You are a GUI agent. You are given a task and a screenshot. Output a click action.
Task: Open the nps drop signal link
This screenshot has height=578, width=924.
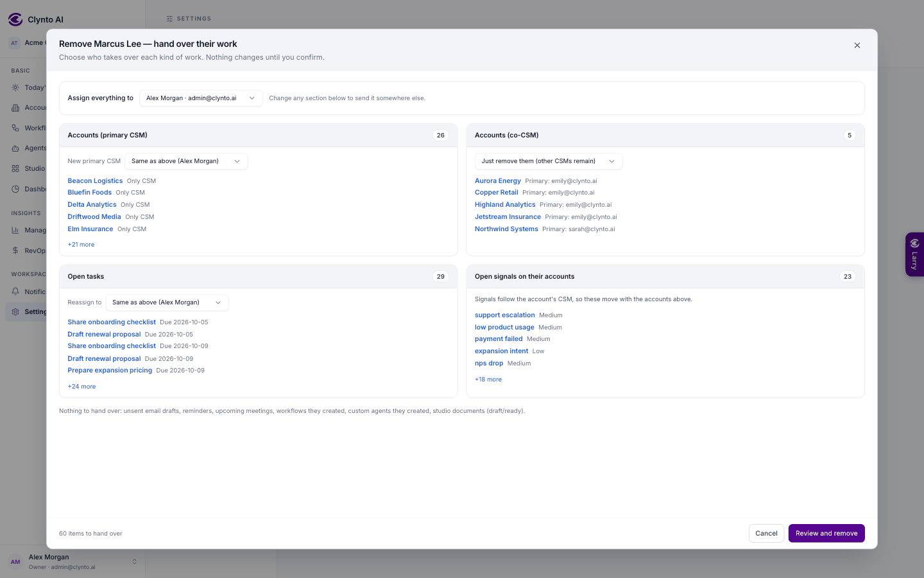[x=489, y=363]
